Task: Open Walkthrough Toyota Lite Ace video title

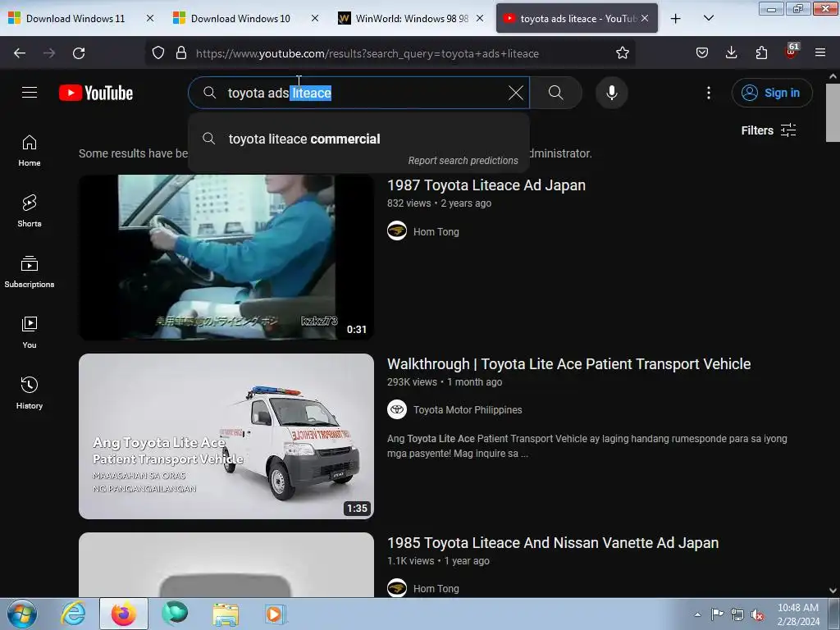Action: [x=568, y=364]
